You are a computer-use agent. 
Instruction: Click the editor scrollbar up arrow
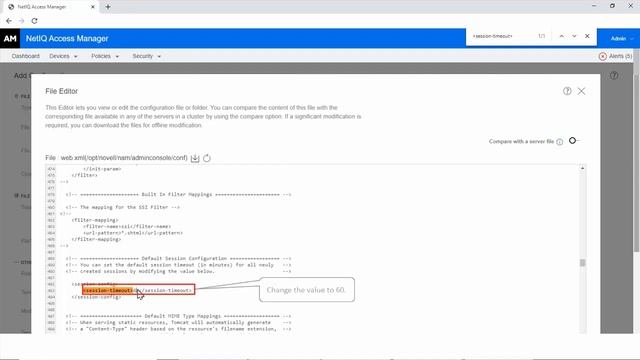coord(582,168)
